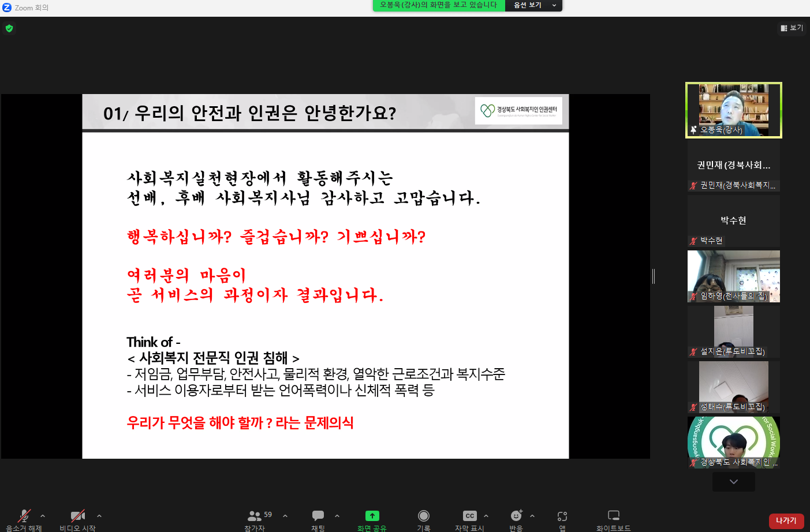This screenshot has height=532, width=810.
Task: Select 임하영(천사들의 집) video tile
Action: point(734,276)
